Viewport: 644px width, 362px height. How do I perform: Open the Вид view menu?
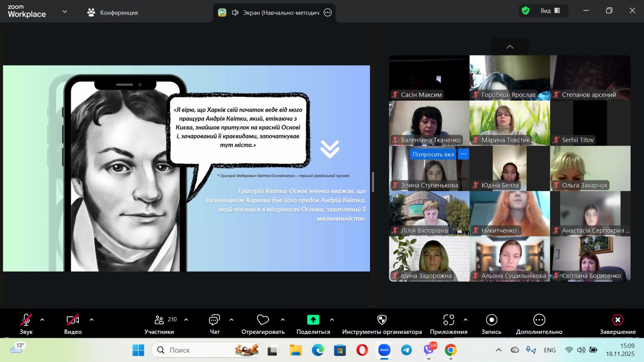pyautogui.click(x=550, y=11)
